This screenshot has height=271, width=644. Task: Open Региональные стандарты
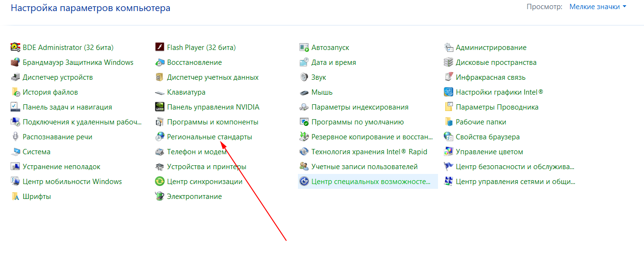tap(209, 137)
